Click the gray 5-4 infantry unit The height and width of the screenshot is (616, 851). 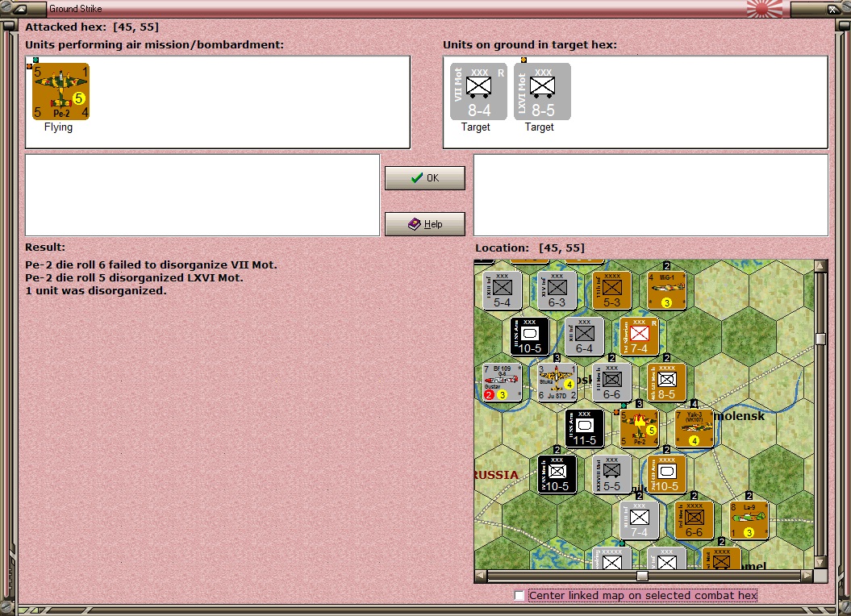click(502, 290)
